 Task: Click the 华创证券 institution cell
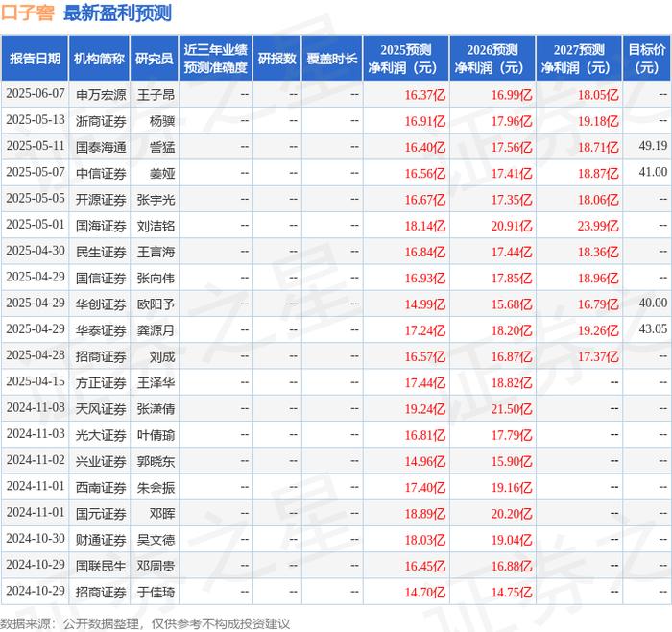101,304
